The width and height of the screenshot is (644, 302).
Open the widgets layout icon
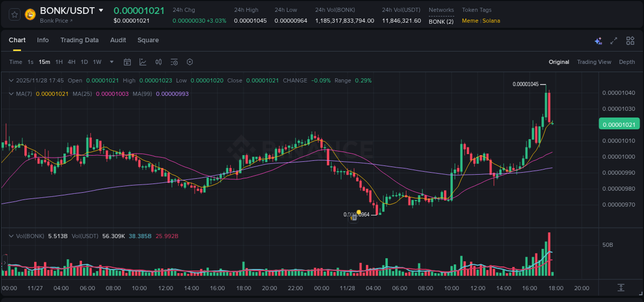630,40
